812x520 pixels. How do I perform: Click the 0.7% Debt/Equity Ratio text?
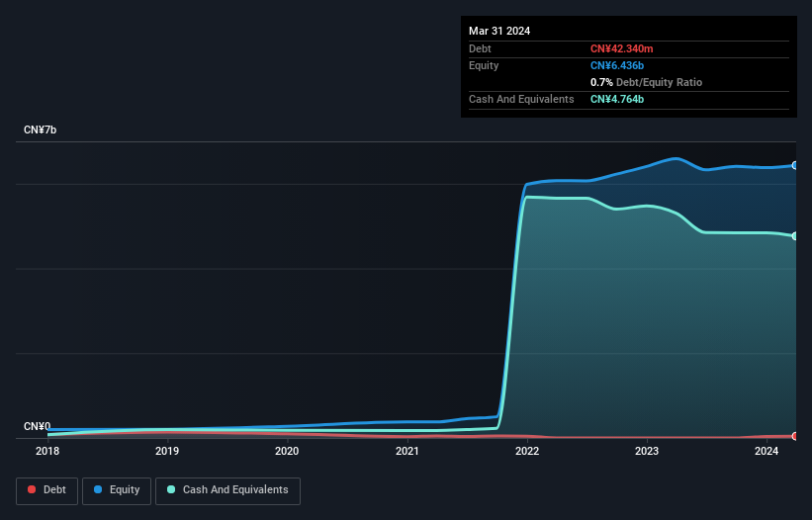[x=646, y=82]
